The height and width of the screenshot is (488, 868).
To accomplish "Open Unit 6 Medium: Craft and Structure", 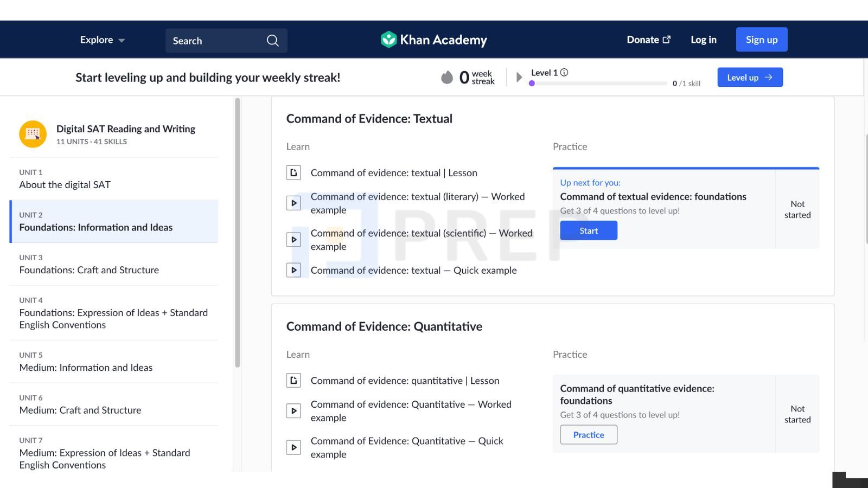I will pos(114,404).
